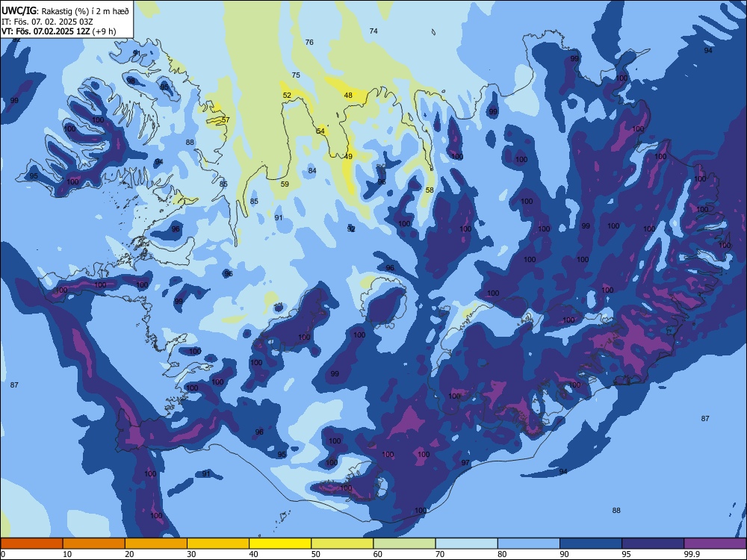Click the medium blue 80–90 legend swatch

[529, 544]
